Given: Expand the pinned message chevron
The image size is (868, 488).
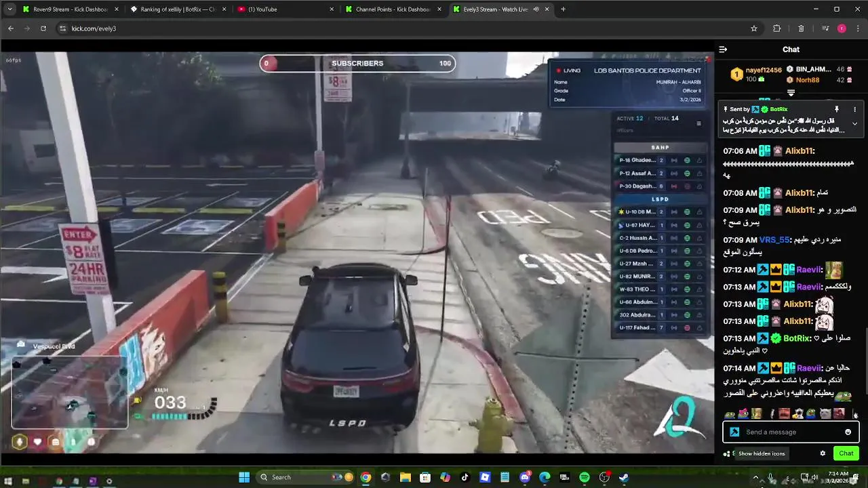Looking at the screenshot, I should [x=854, y=124].
